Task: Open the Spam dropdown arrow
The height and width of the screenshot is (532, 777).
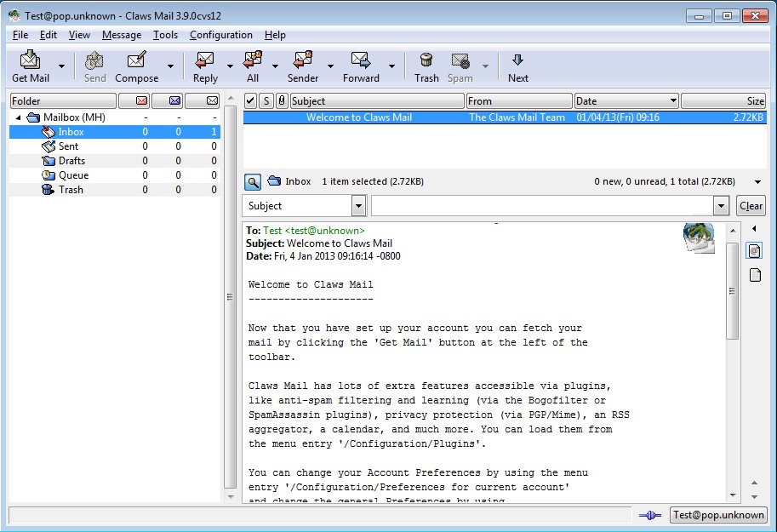Action: pyautogui.click(x=486, y=66)
